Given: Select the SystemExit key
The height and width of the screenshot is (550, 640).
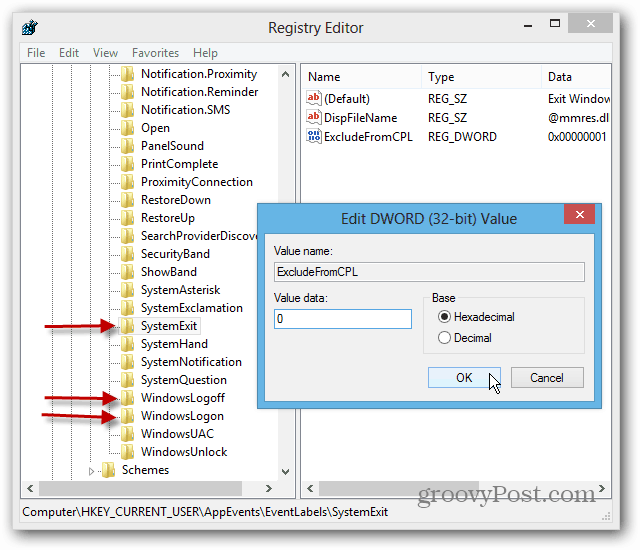Looking at the screenshot, I should [169, 326].
